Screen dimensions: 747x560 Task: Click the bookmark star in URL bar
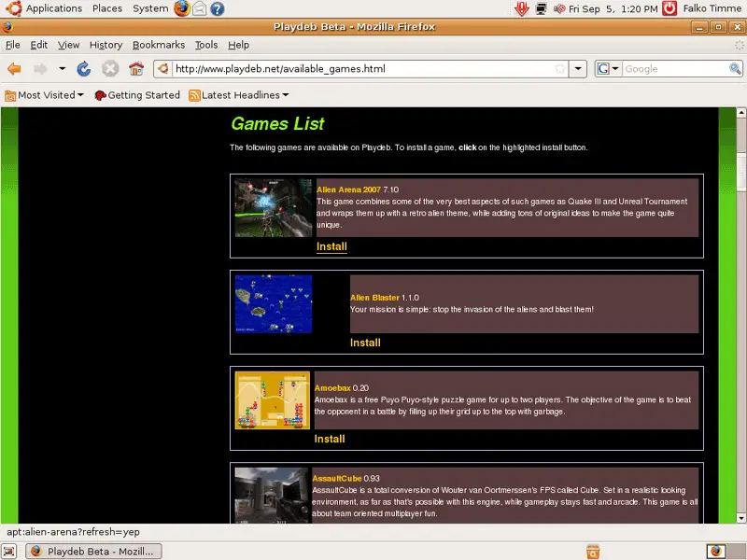click(559, 69)
